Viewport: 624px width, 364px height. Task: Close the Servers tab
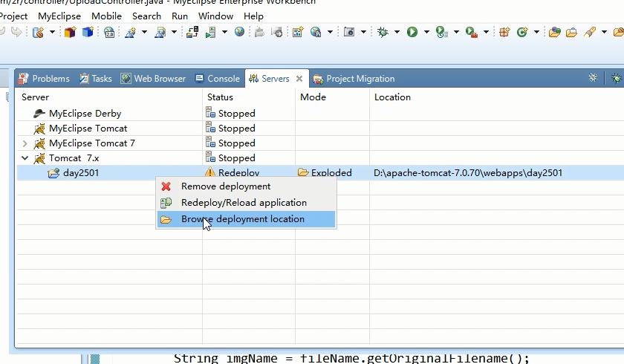pos(299,79)
